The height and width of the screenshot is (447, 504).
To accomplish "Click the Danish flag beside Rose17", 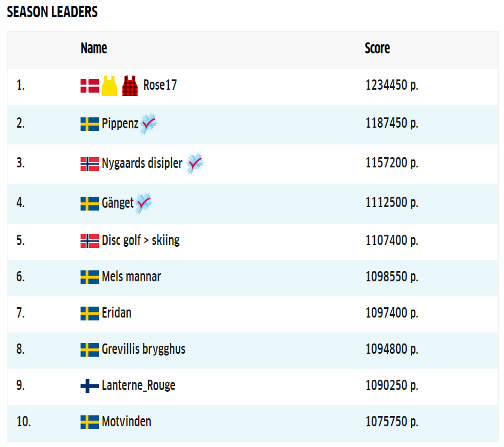I will pos(89,86).
